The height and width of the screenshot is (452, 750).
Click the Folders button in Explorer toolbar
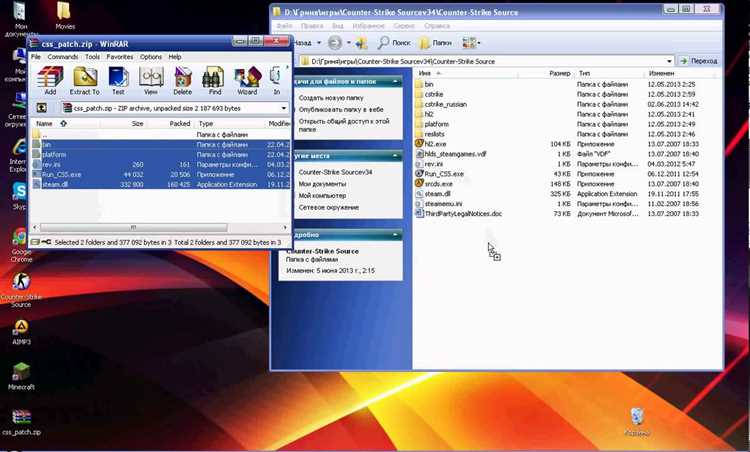pyautogui.click(x=435, y=43)
